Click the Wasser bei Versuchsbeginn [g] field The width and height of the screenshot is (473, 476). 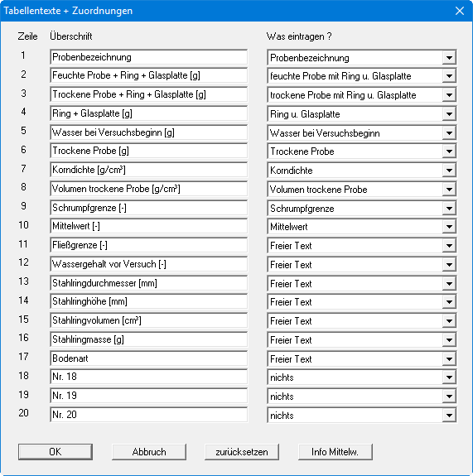(148, 132)
